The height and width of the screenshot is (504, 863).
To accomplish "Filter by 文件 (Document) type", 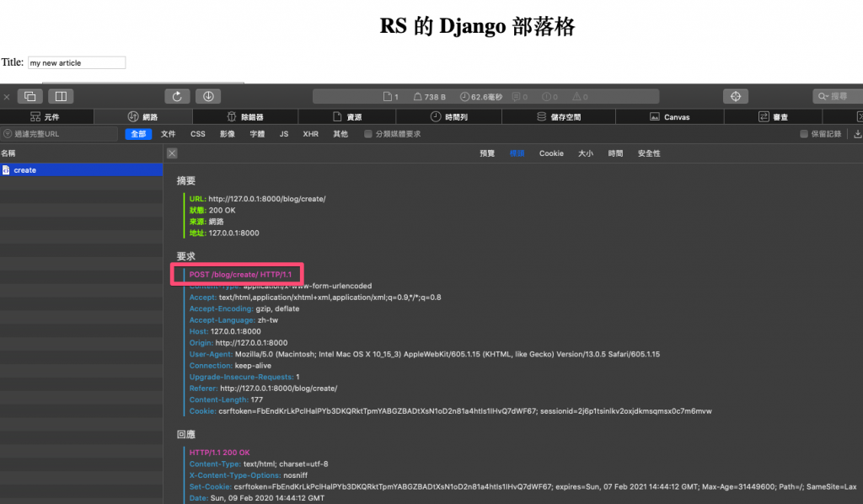I will pyautogui.click(x=168, y=134).
